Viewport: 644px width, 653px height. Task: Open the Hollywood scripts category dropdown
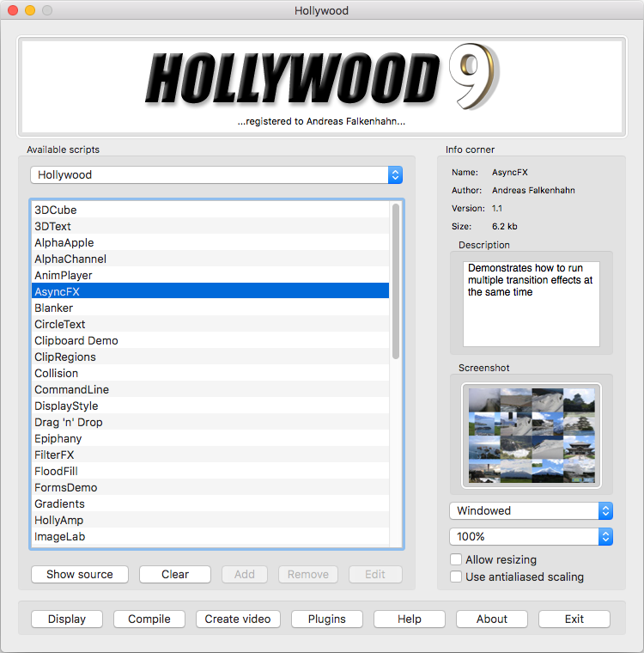click(x=216, y=174)
